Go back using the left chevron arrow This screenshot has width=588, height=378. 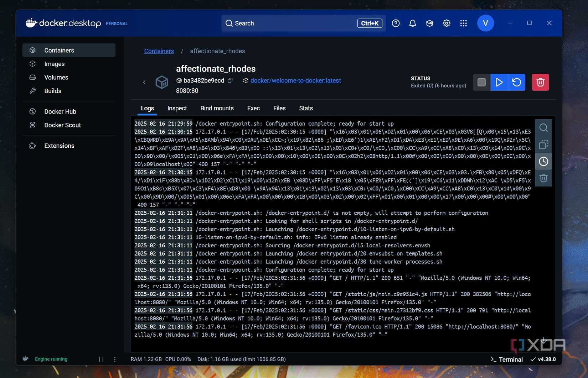point(144,82)
